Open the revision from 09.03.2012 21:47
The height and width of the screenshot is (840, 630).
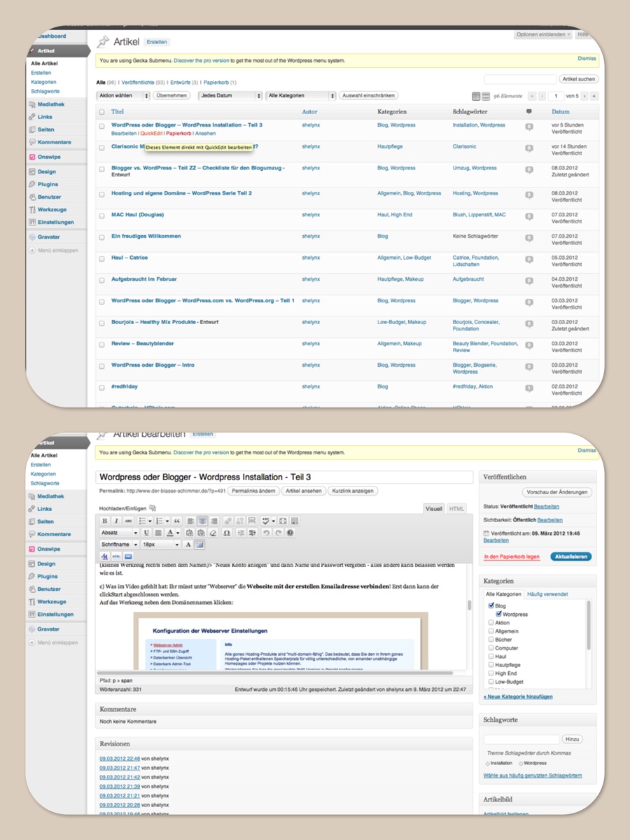pos(120,768)
